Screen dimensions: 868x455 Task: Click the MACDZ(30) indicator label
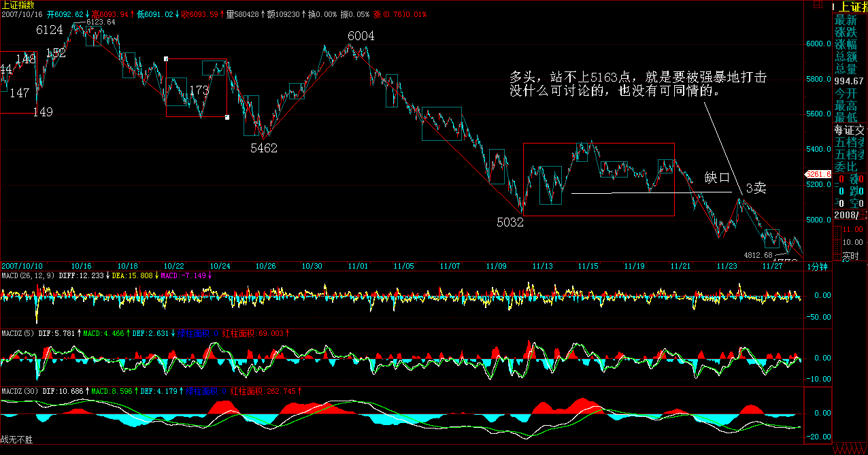point(20,391)
